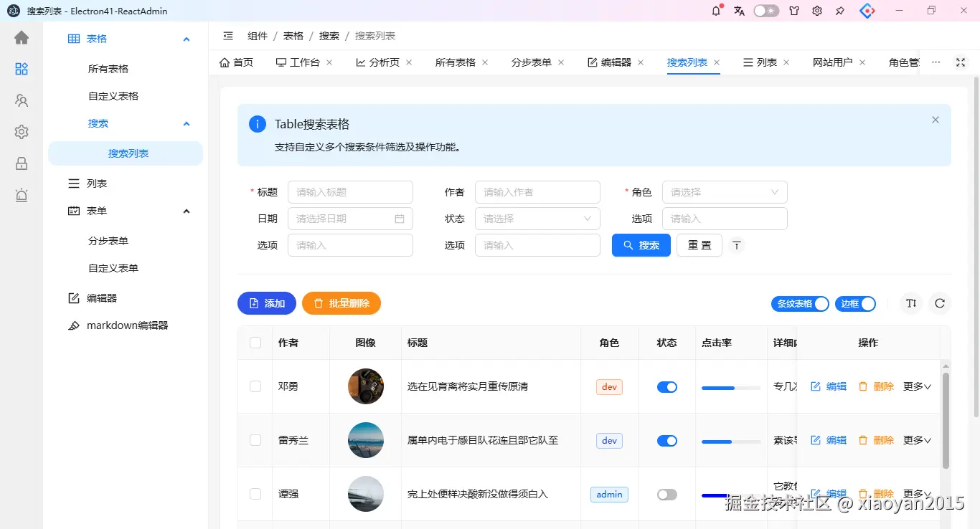This screenshot has width=980, height=529.
Task: Open the settings gear in left sidebar
Action: [x=22, y=132]
